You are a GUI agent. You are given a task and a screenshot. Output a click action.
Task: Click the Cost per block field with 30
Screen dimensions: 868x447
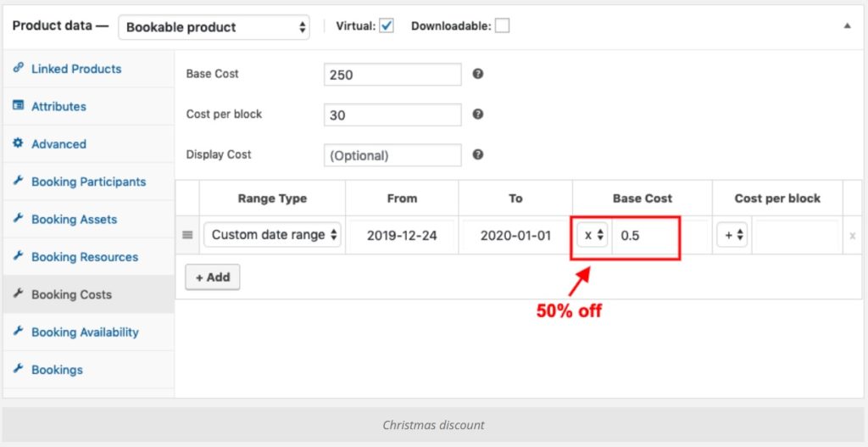(x=392, y=115)
